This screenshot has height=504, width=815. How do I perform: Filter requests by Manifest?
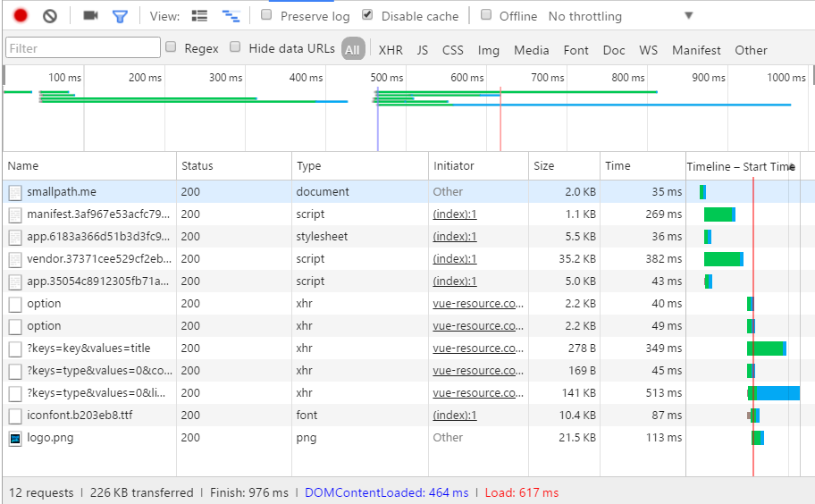pos(696,50)
